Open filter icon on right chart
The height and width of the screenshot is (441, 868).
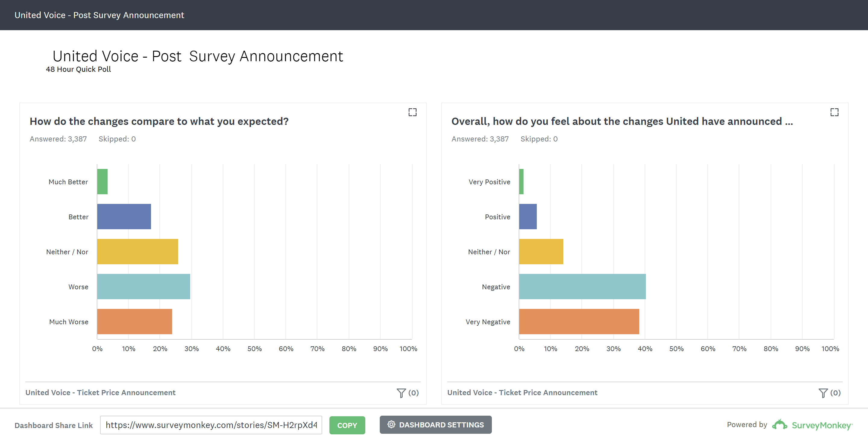(823, 393)
